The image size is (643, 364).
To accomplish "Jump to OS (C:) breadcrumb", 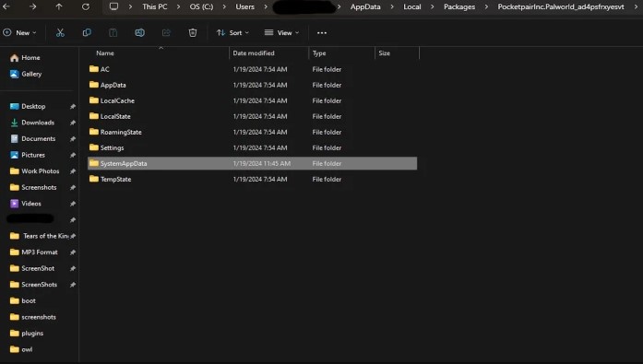I will tap(201, 7).
